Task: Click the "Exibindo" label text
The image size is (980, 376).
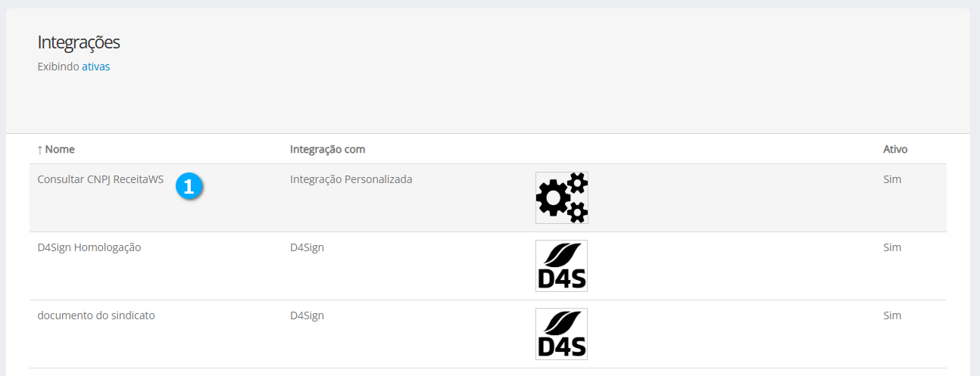Action: (58, 67)
